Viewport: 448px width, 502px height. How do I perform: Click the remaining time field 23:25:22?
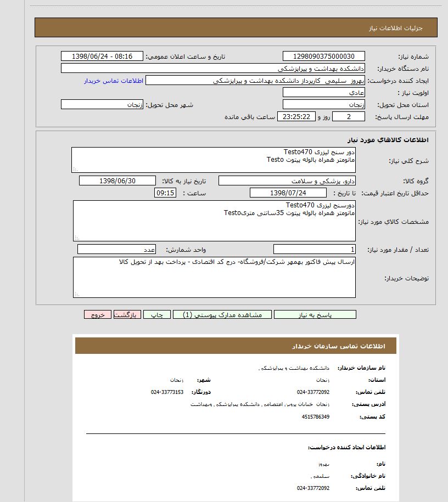(296, 117)
